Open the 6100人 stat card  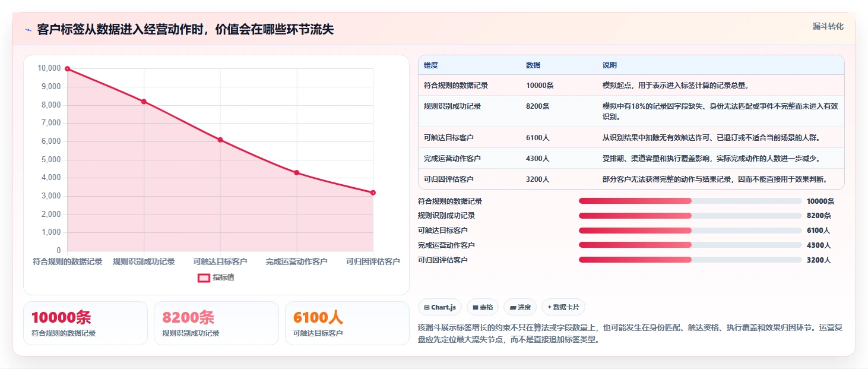tap(347, 323)
